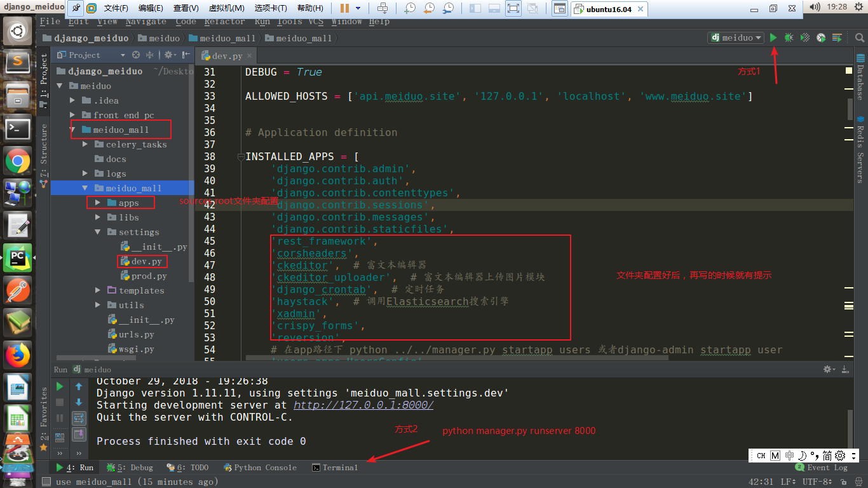Open Search Everywhere magnifier icon
Viewport: 868px width, 488px height.
click(x=860, y=38)
